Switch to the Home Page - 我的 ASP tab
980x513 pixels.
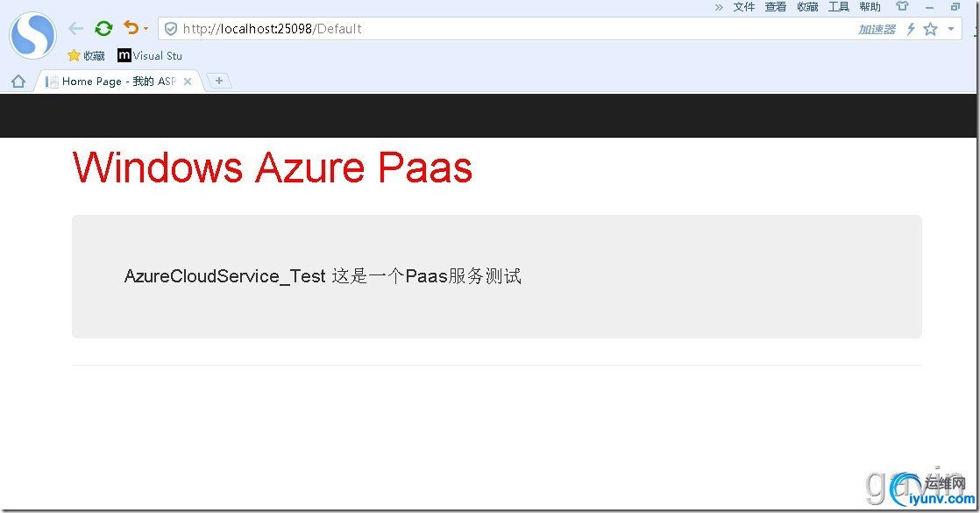[x=118, y=82]
